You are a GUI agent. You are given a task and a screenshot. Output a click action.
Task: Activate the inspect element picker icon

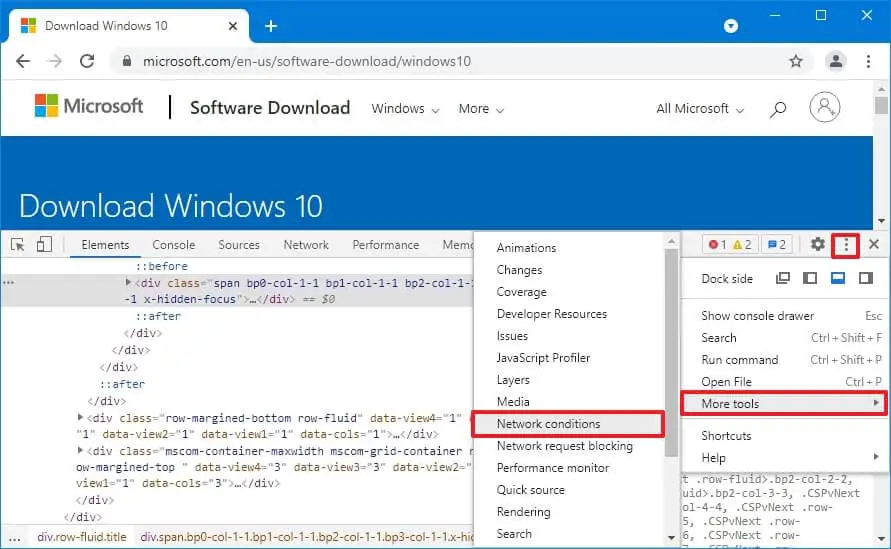click(x=17, y=244)
